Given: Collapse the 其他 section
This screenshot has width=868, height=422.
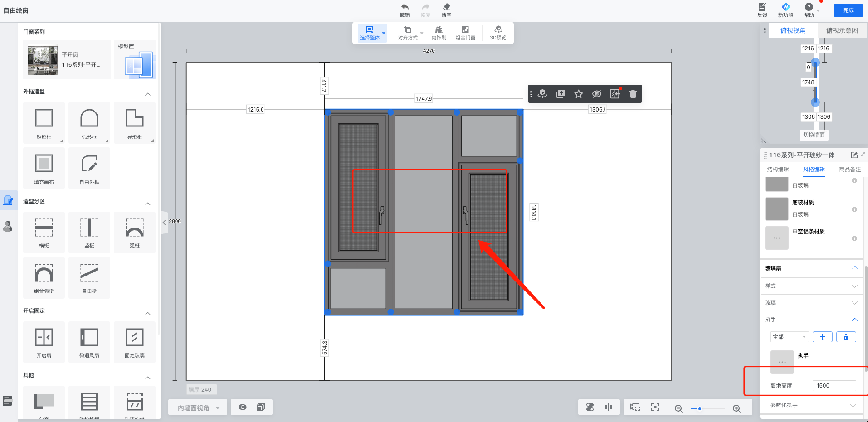Looking at the screenshot, I should pyautogui.click(x=148, y=378).
